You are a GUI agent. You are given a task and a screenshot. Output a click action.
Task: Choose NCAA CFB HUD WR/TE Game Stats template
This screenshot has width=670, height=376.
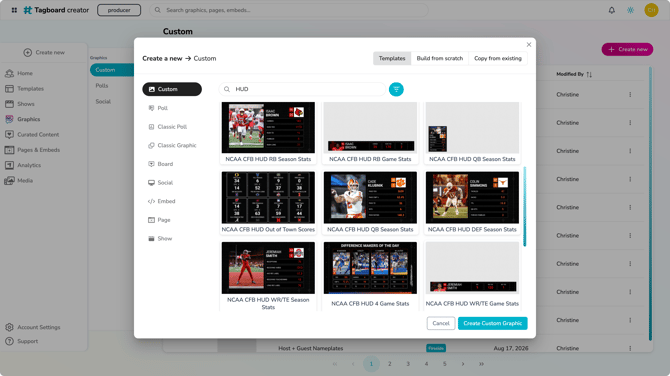point(472,275)
